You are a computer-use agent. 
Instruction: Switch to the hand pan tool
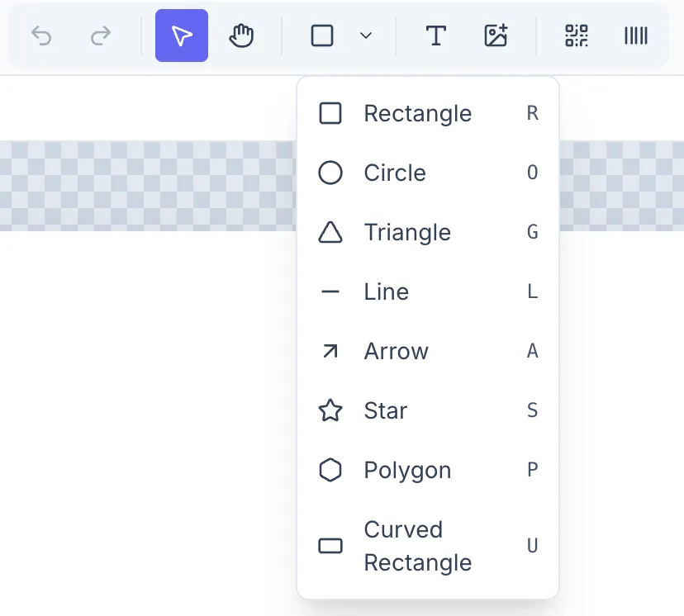[x=241, y=36]
